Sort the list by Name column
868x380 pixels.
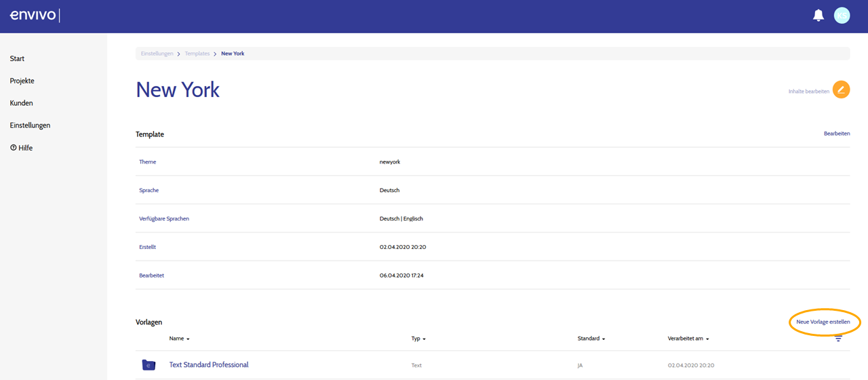[x=179, y=339]
